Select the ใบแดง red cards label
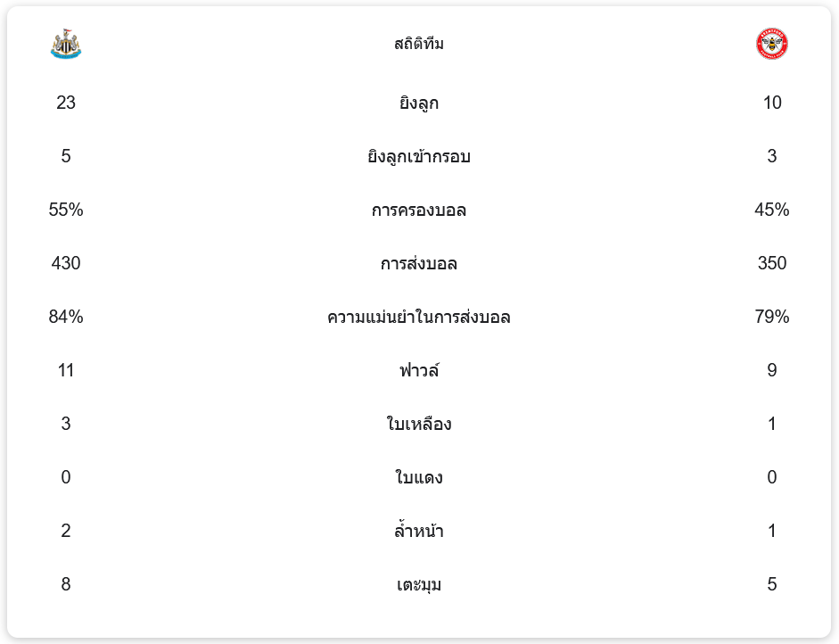Image resolution: width=839 pixels, height=644 pixels. (419, 478)
